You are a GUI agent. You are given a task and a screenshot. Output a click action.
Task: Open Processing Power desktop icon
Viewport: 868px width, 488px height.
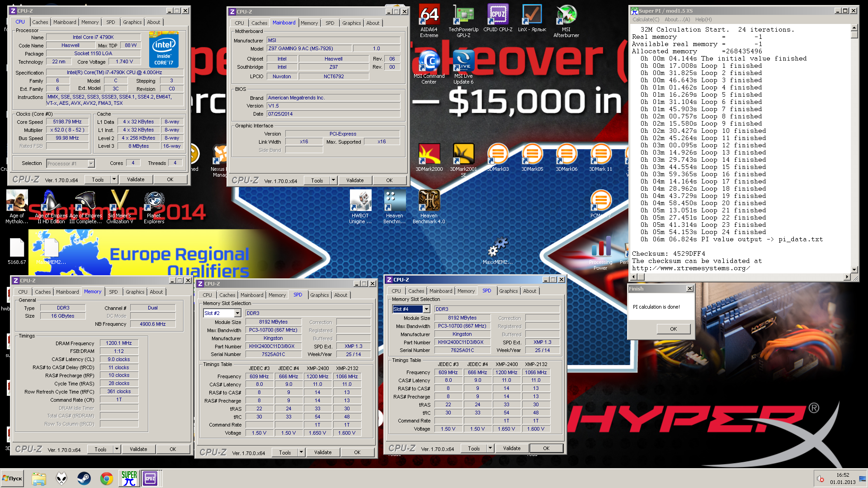pos(600,254)
